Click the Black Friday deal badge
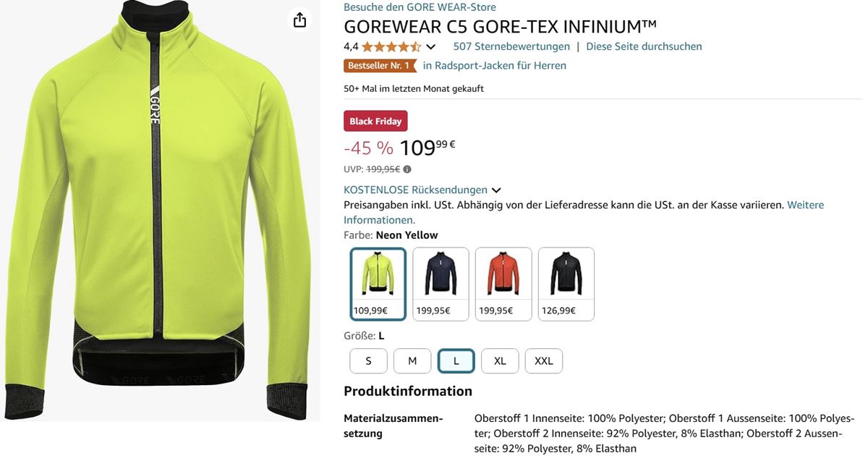The height and width of the screenshot is (456, 868). pos(375,121)
